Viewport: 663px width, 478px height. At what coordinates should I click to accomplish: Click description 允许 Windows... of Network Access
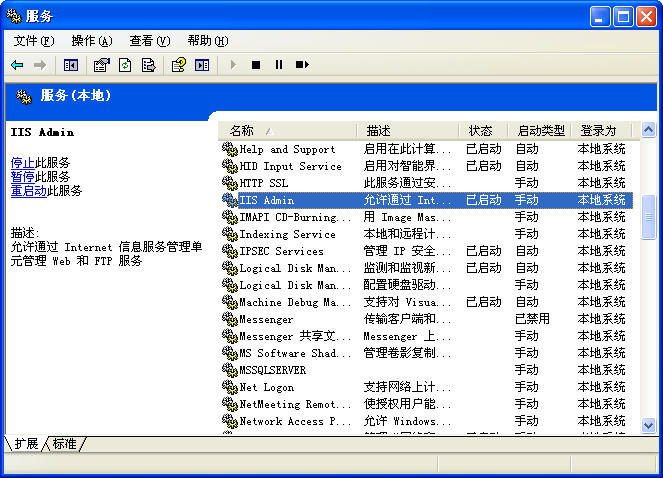(407, 421)
